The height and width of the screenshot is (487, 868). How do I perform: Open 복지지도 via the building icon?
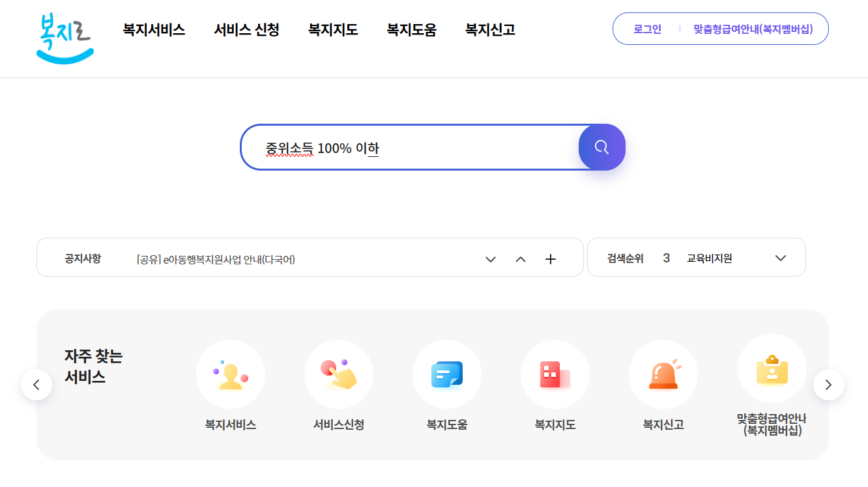pyautogui.click(x=555, y=374)
